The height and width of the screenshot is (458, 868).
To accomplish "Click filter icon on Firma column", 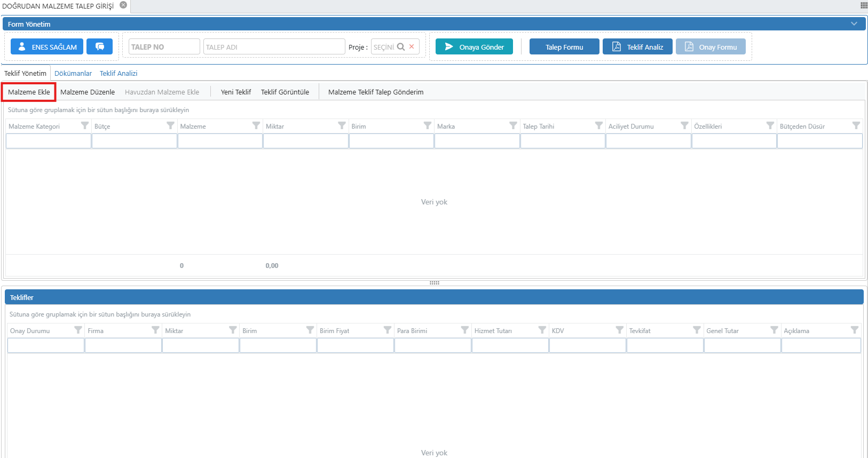I will (x=155, y=330).
